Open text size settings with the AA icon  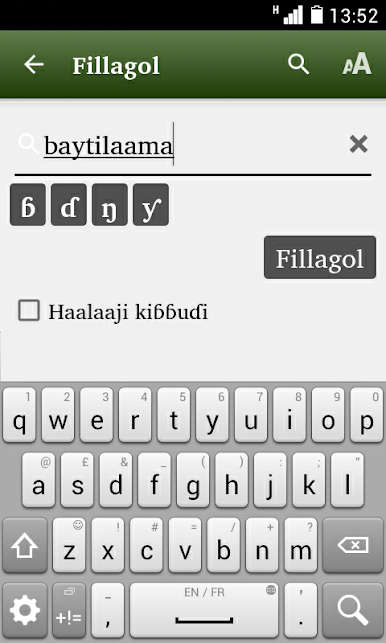pos(357,64)
